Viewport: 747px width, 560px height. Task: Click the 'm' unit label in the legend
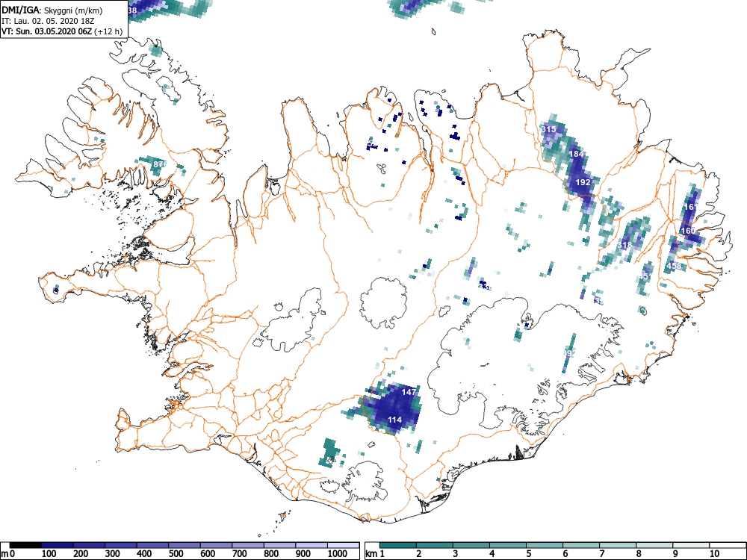4,554
